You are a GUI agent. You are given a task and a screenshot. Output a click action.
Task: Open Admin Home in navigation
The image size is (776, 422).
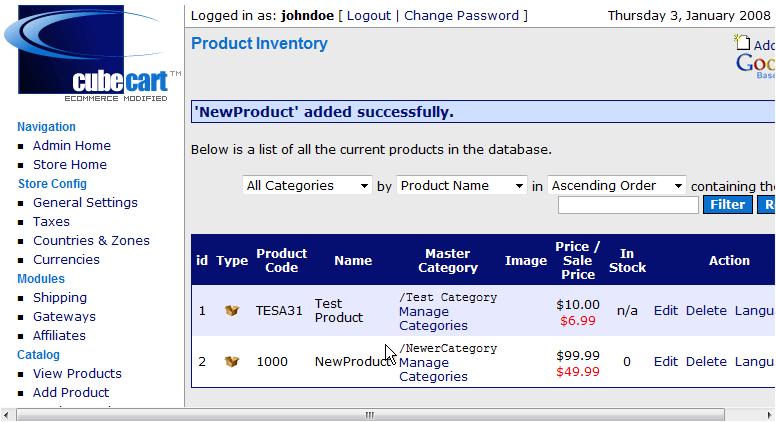tap(72, 145)
